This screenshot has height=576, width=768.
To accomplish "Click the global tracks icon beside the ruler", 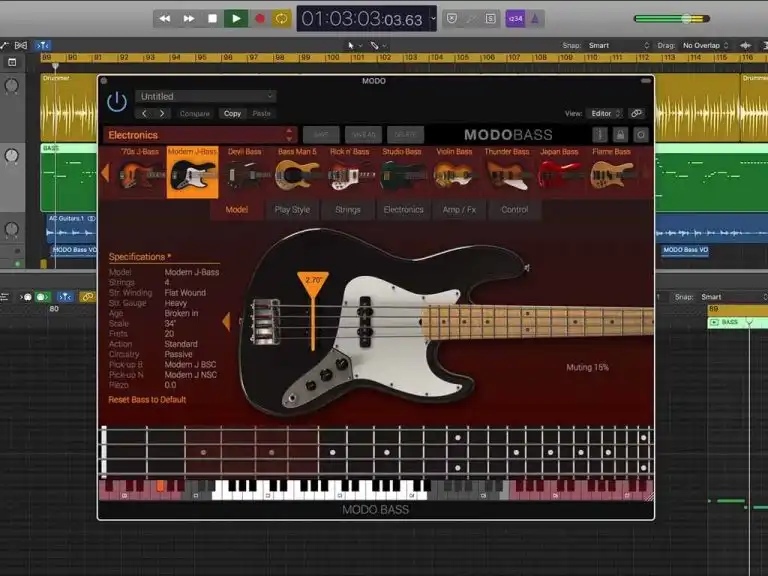I will (12, 62).
